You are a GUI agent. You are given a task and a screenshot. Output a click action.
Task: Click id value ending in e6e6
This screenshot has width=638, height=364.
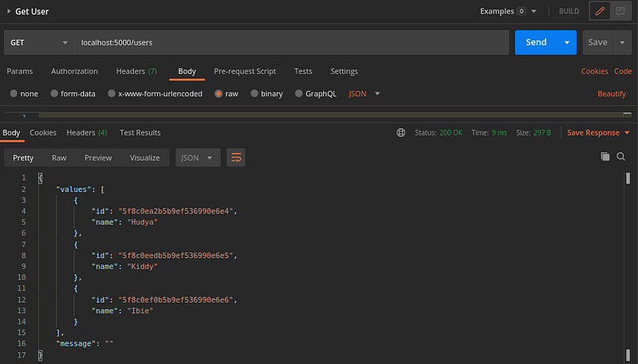pos(175,299)
